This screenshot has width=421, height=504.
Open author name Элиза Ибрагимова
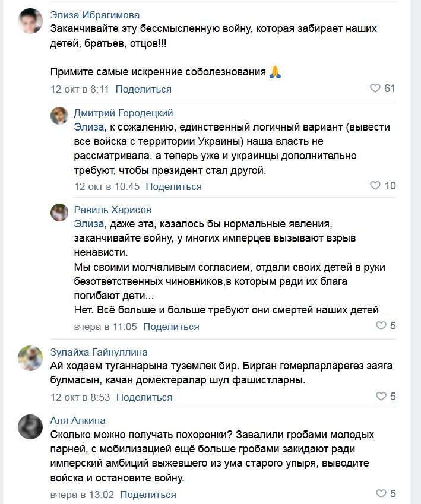point(95,15)
